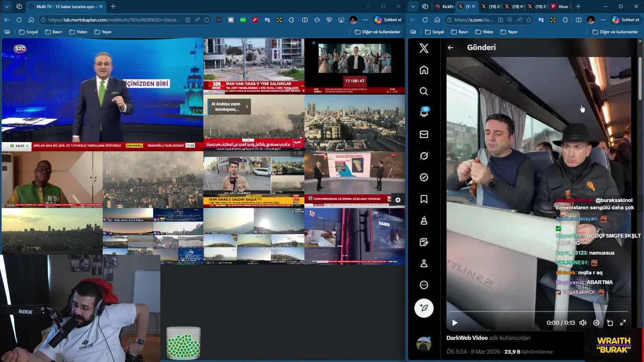This screenshot has width=644, height=362.
Task: Expand tab actions dropdown in X window
Action: pos(413,7)
